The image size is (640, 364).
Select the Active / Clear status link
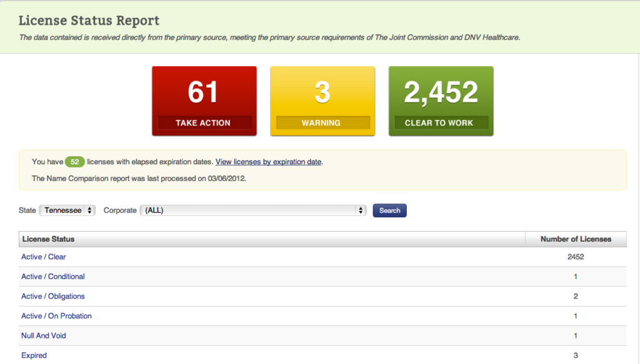tap(43, 257)
